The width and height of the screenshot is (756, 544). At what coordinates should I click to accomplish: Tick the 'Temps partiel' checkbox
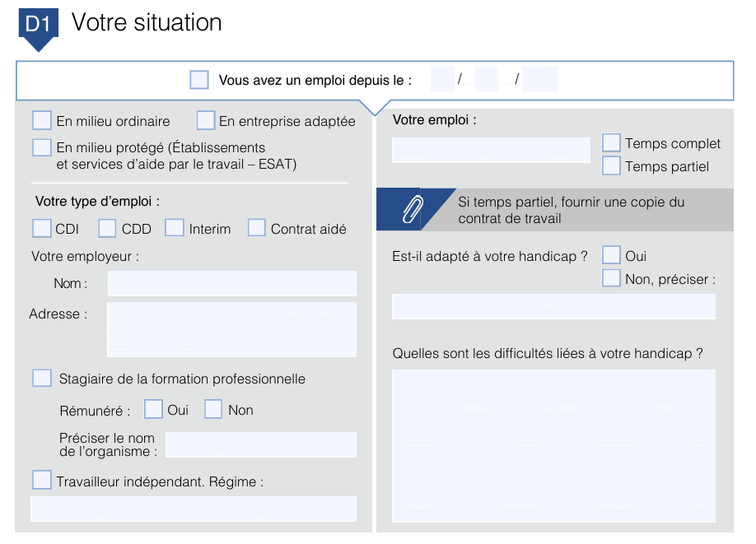611,165
